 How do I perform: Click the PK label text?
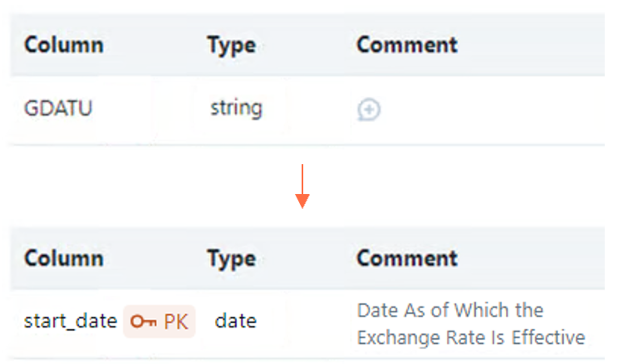coord(176,322)
